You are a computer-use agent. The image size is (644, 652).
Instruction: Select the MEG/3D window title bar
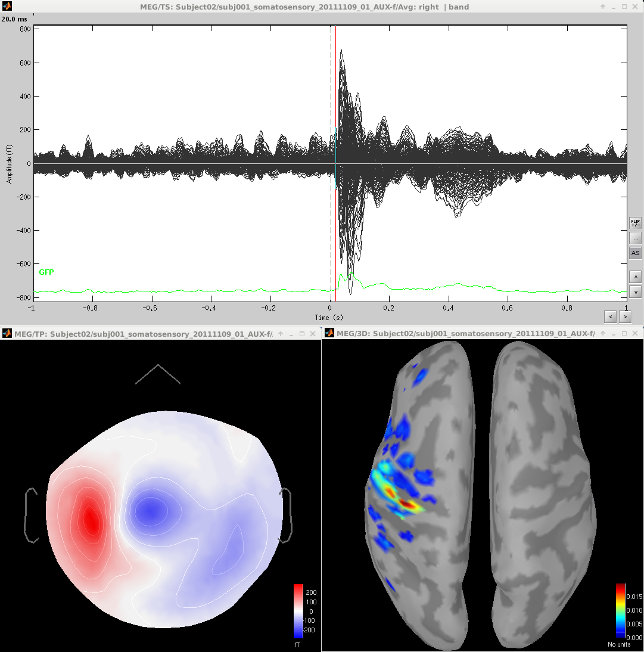pos(465,333)
